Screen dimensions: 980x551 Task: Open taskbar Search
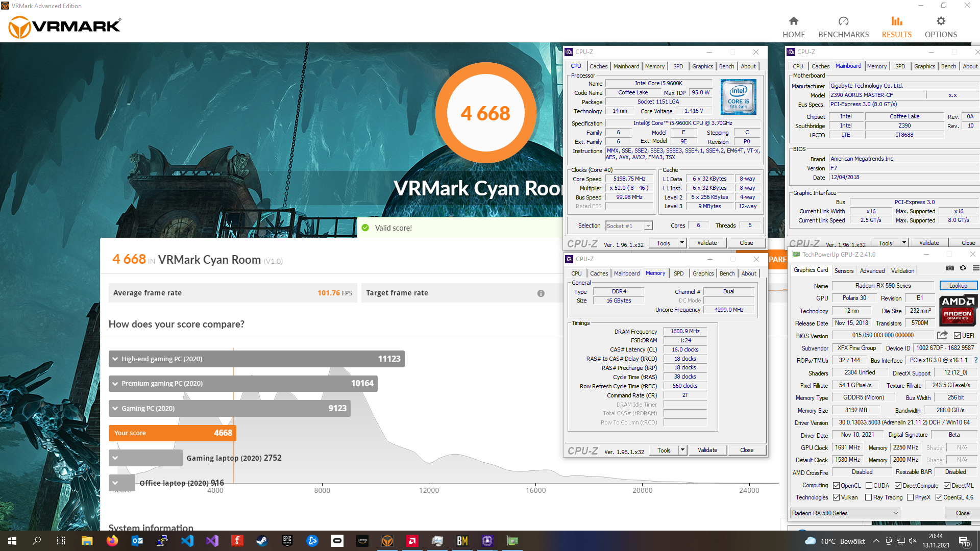coord(37,541)
